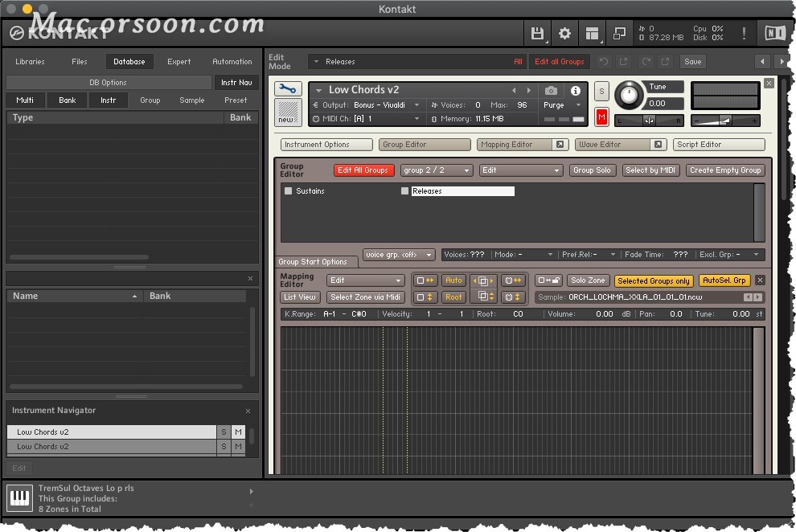Click the vertical zone resize icon in Mapping Editor
Viewport: 796px width, 532px height.
tap(425, 297)
